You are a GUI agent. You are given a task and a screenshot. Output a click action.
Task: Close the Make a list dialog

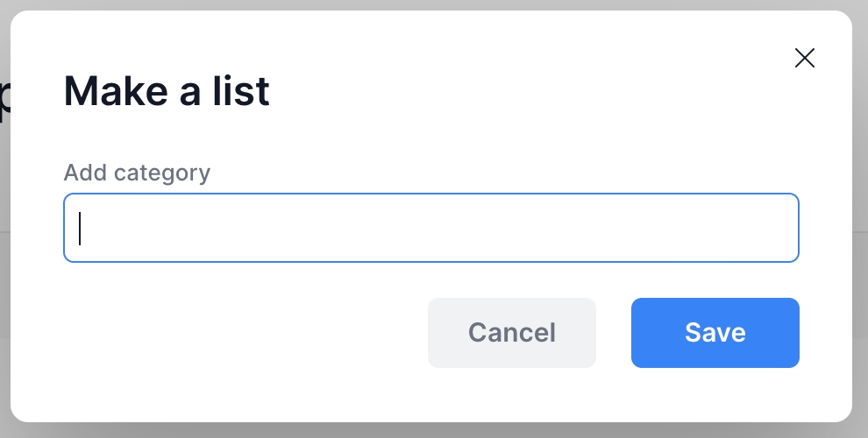pyautogui.click(x=804, y=58)
